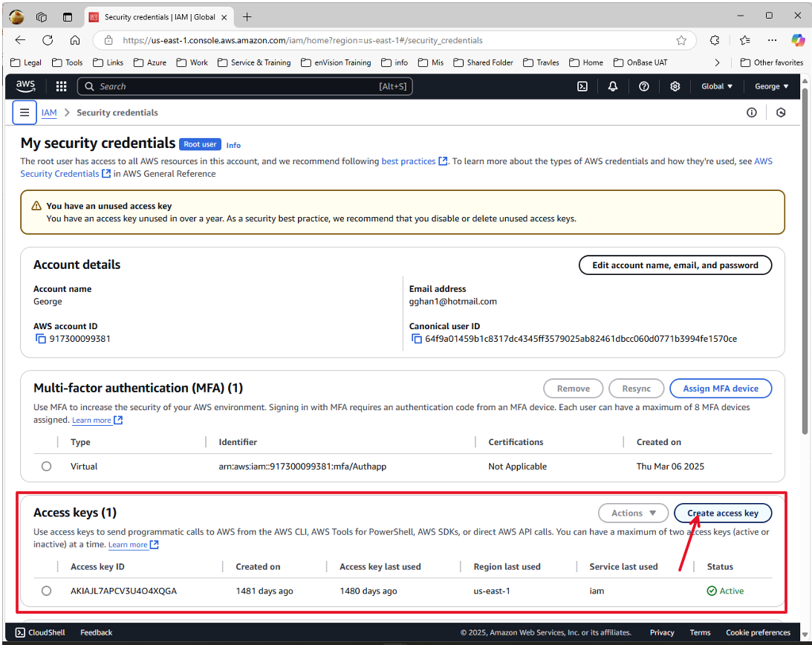Select the Virtual MFA device radio button
Viewport: 812px width, 645px height.
(47, 466)
